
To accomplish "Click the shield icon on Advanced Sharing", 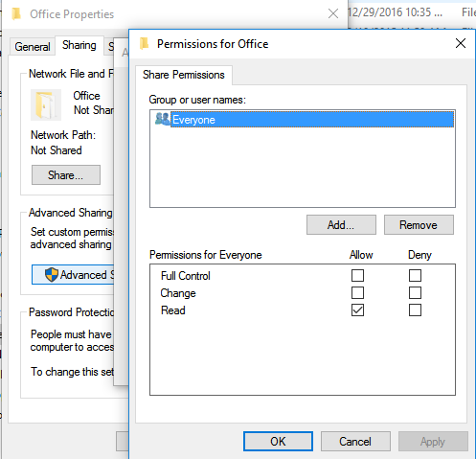I will [x=52, y=274].
